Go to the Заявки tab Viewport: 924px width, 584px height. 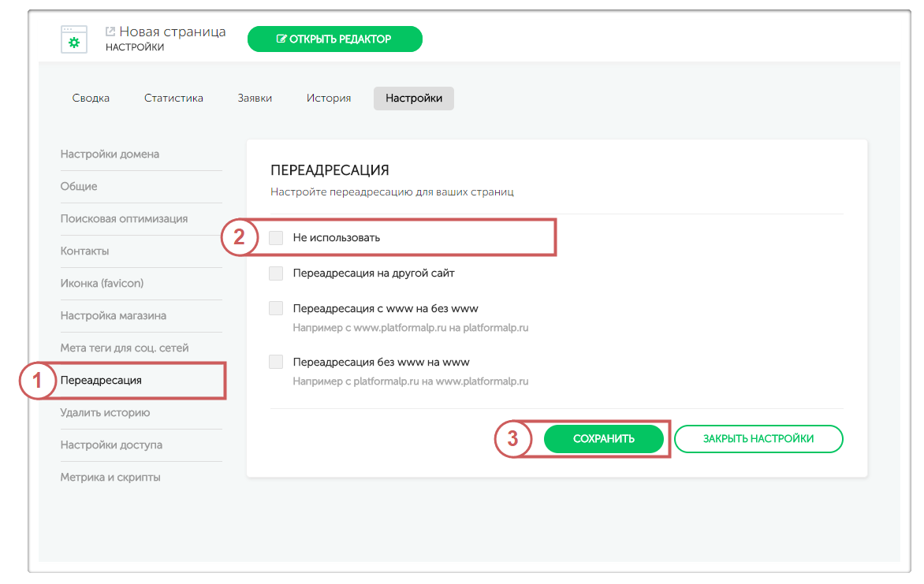tap(255, 99)
